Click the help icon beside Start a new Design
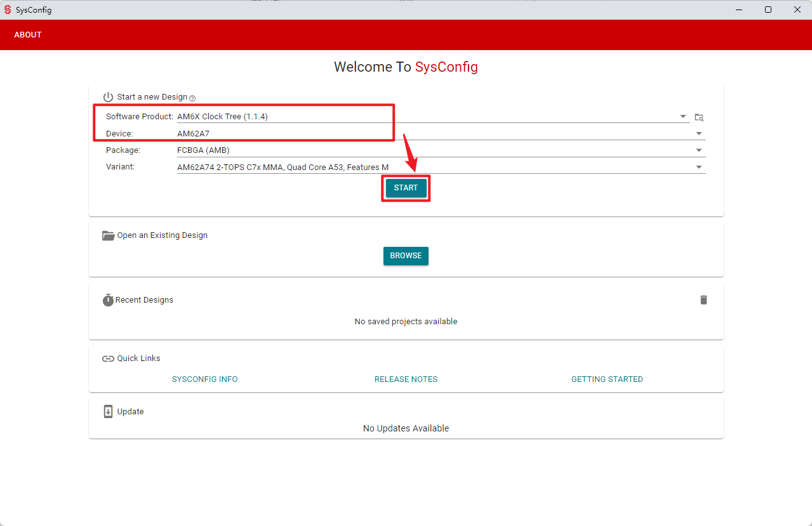Screen dimensions: 812x526 click(x=192, y=98)
